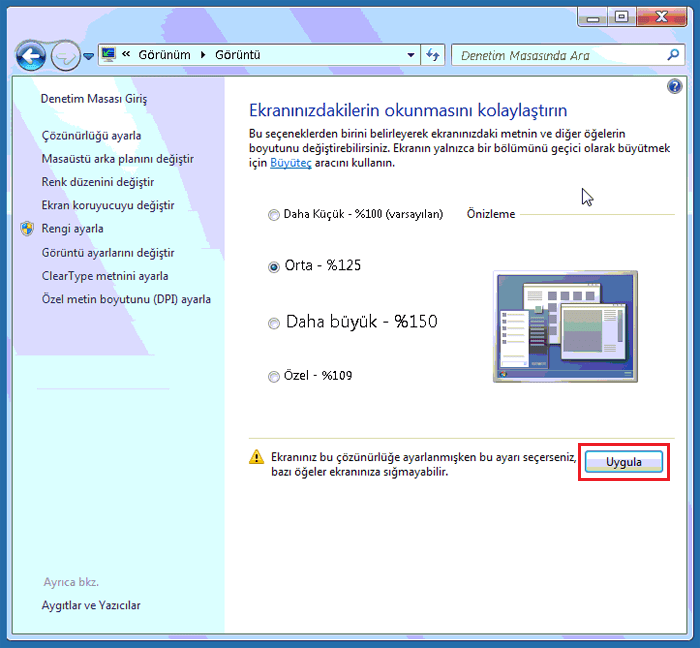This screenshot has height=648, width=700.
Task: Click the Görüntü breadcrumb
Action: coord(238,55)
